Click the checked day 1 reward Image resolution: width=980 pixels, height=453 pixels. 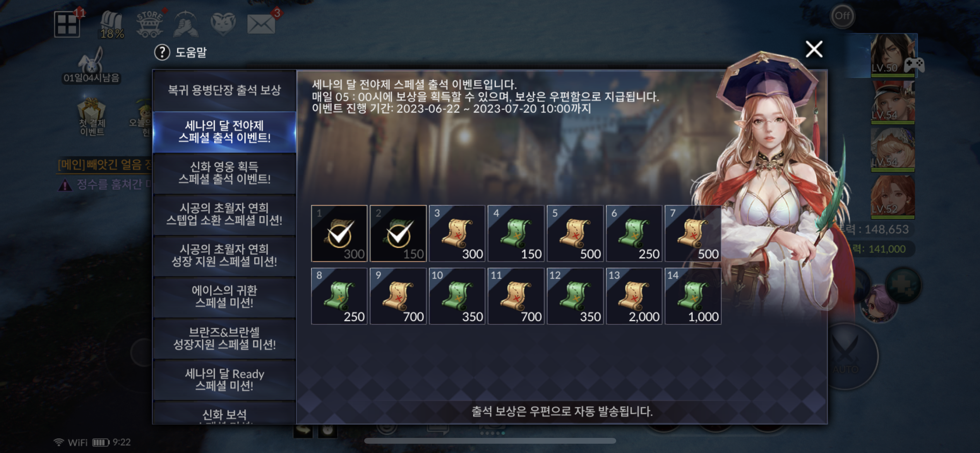point(339,233)
